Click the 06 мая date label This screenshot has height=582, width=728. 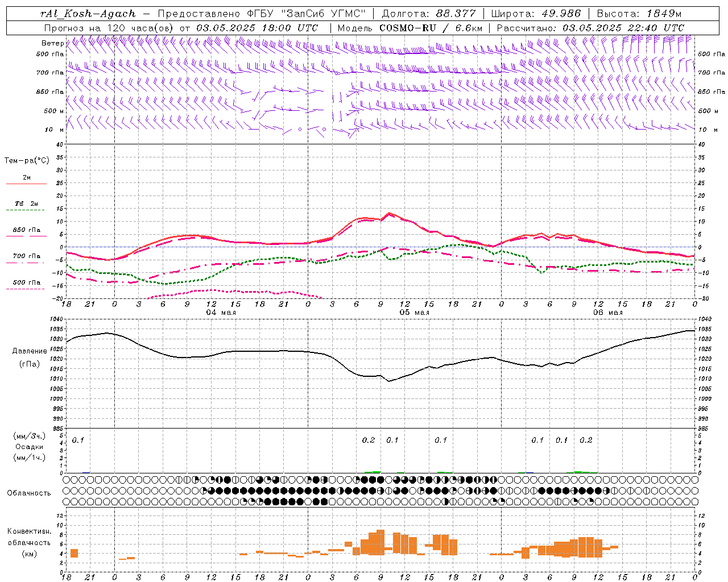tap(607, 313)
